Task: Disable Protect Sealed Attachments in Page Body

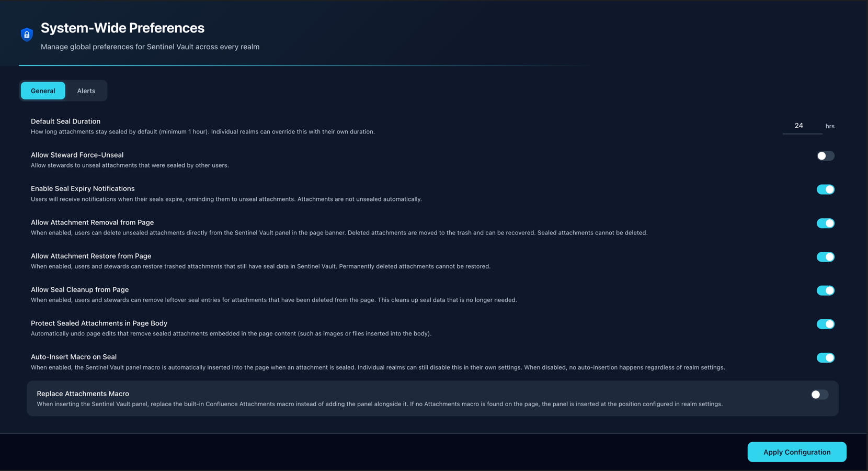Action: [825, 324]
